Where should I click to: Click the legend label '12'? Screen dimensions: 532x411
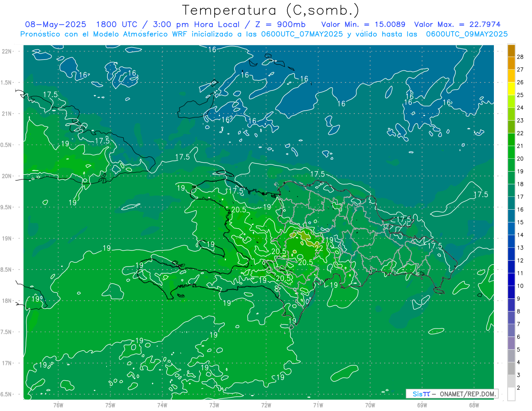(x=520, y=260)
